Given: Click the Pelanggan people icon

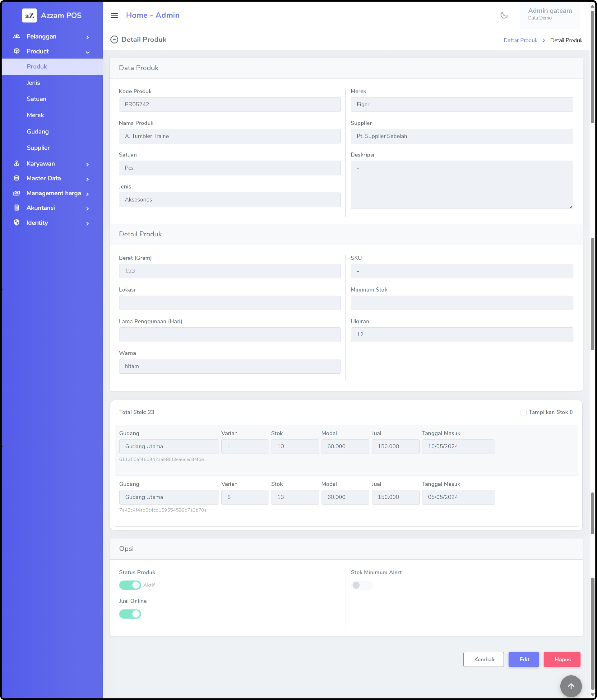Looking at the screenshot, I should [16, 36].
